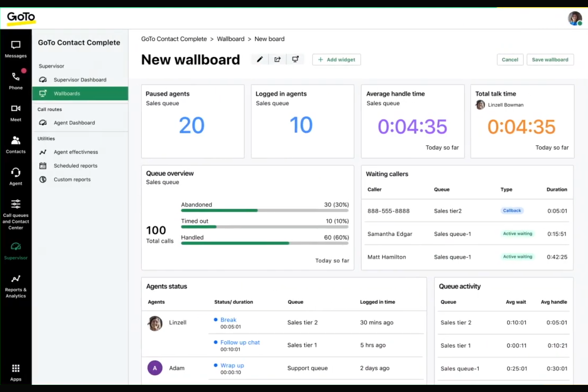Select the Paused agents widget value 20
The height and width of the screenshot is (392, 588).
click(x=191, y=125)
